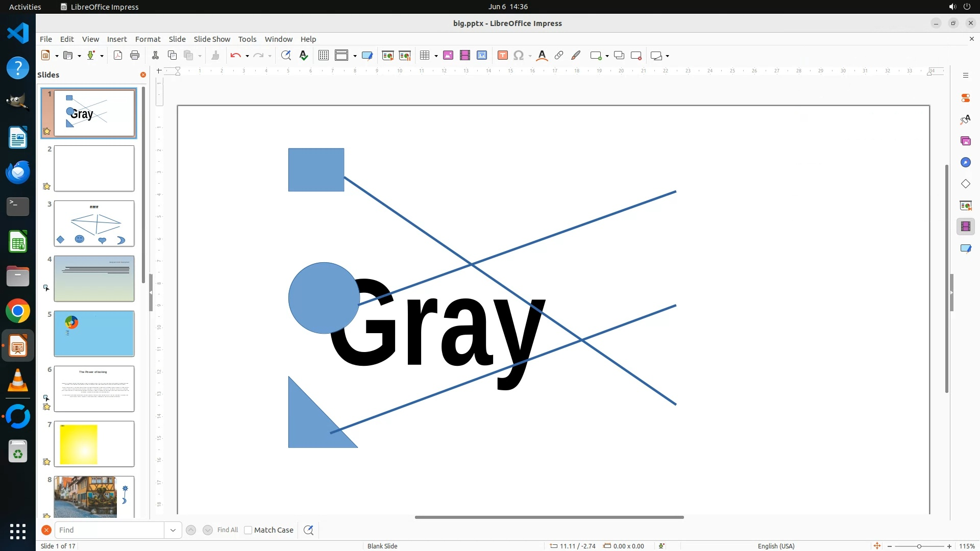
Task: Expand Display Views dropdown arrow
Action: 355,56
